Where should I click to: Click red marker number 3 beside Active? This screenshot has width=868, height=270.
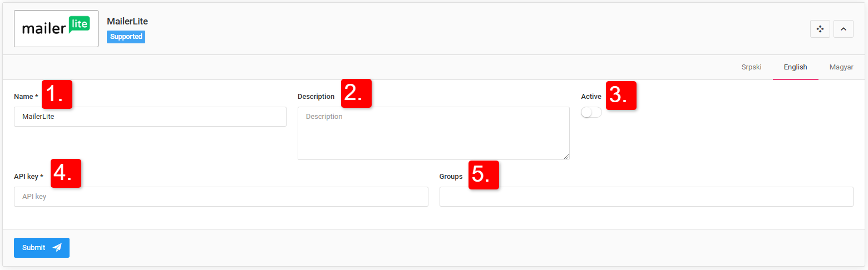[621, 95]
